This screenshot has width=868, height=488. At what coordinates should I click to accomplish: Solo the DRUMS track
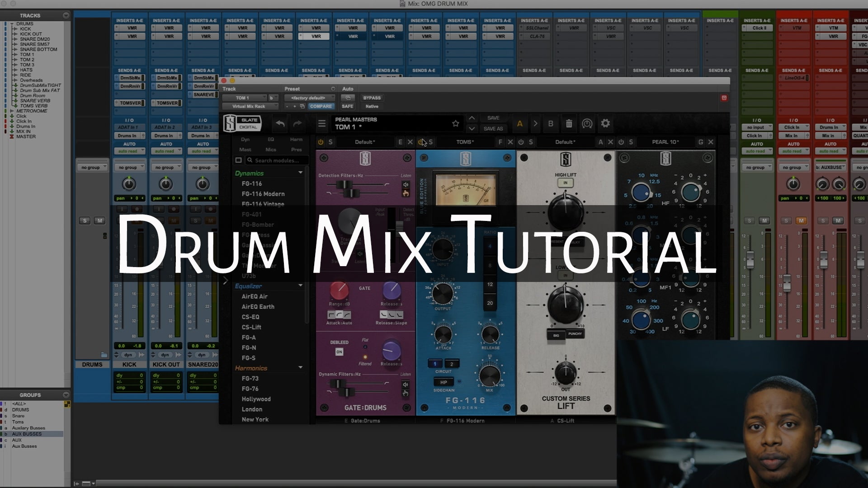[x=85, y=221]
